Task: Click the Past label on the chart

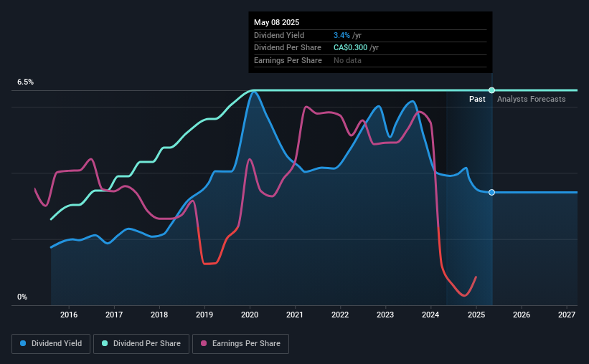Action: [x=477, y=99]
